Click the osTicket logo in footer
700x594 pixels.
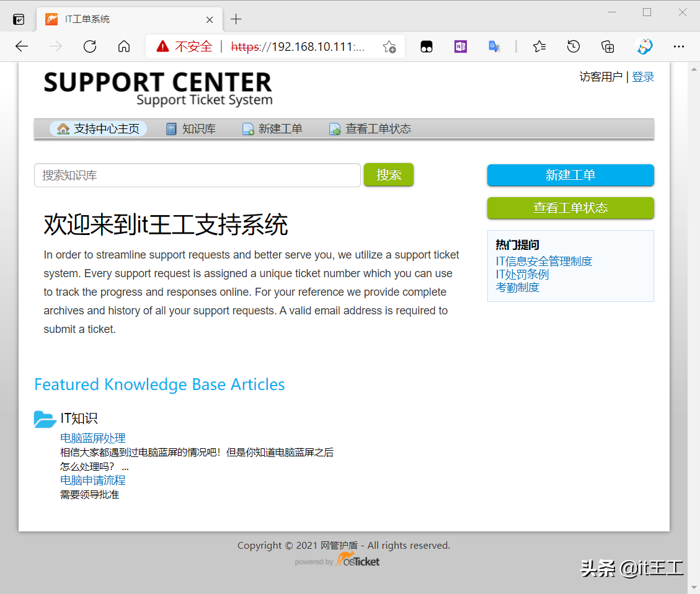[358, 560]
